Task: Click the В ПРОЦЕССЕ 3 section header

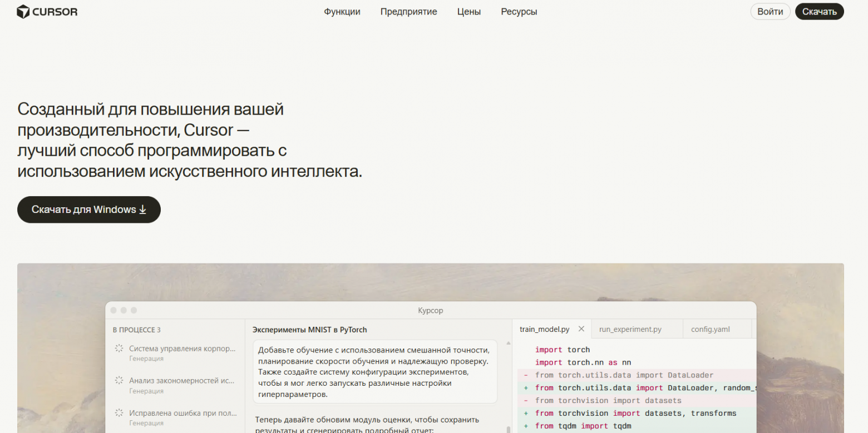Action: tap(136, 330)
